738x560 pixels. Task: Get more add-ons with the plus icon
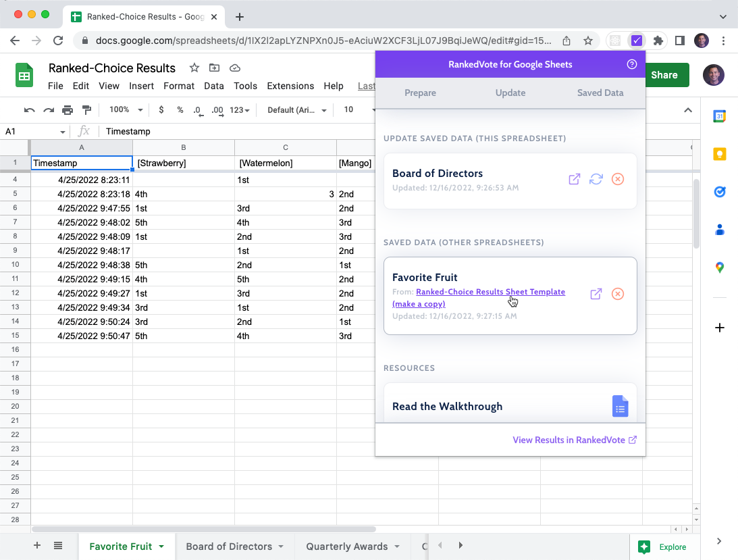[719, 328]
